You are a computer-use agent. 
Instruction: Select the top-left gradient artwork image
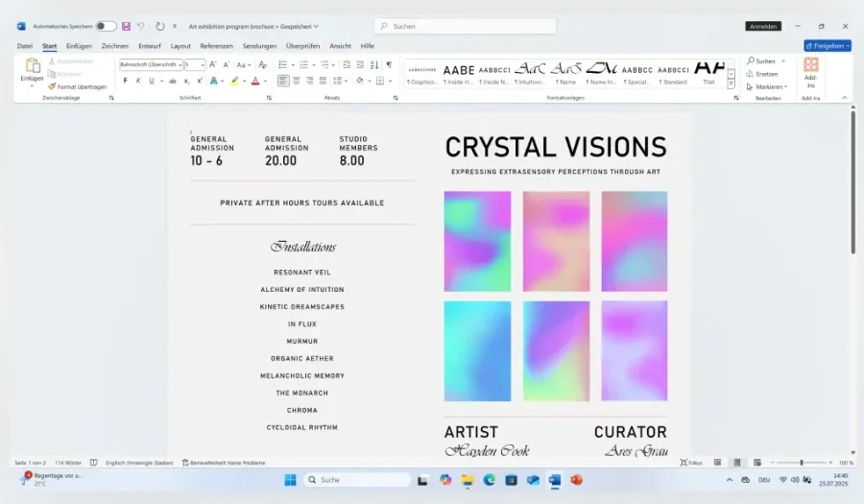(477, 241)
